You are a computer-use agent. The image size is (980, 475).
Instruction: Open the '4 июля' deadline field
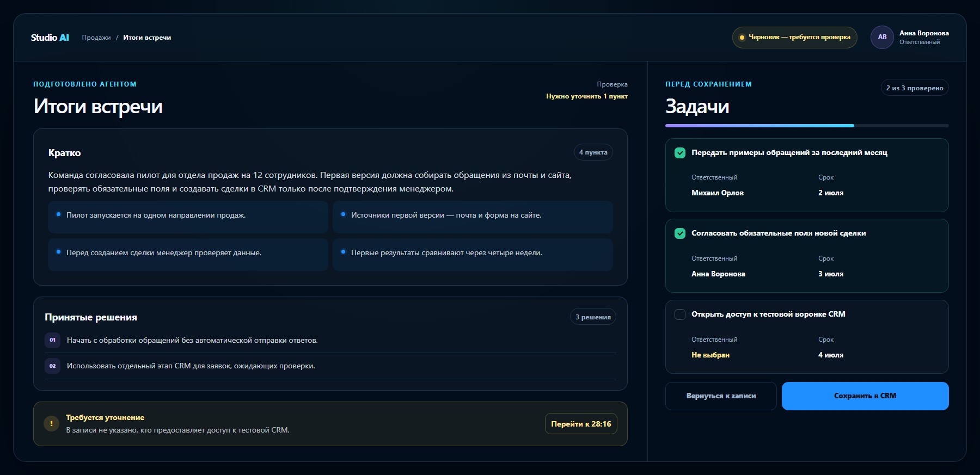831,355
